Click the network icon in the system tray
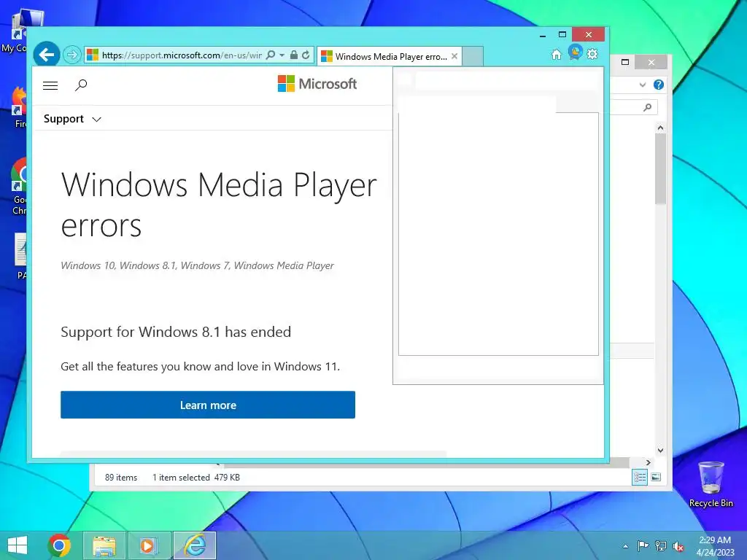 coord(661,545)
